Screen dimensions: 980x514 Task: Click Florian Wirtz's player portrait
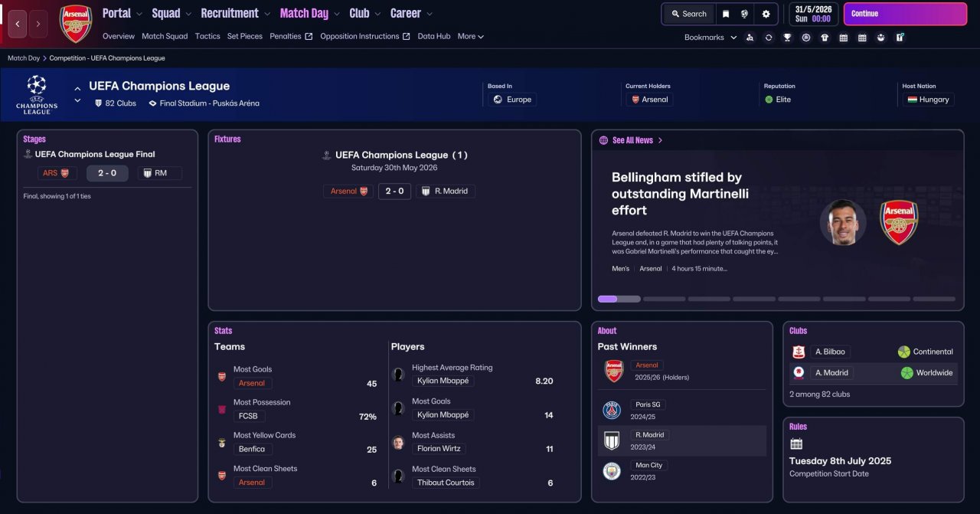point(398,443)
